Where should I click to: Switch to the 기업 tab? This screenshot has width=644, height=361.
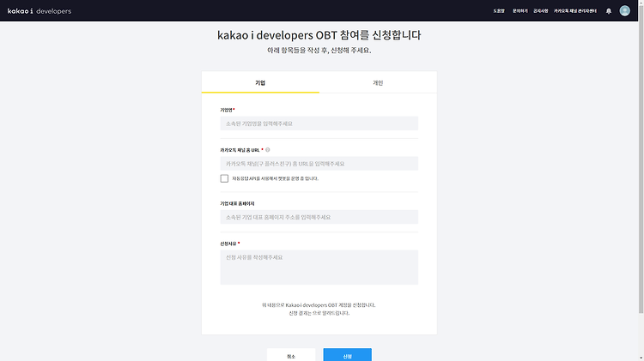click(x=260, y=82)
